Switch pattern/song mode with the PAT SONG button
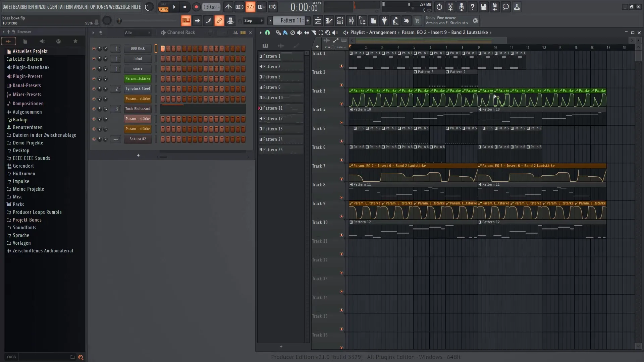Image resolution: width=644 pixels, height=362 pixels. click(x=163, y=7)
